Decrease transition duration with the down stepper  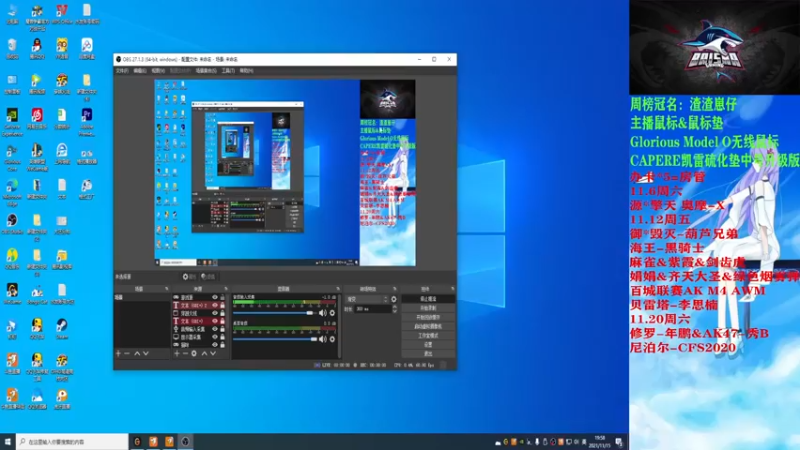click(x=394, y=311)
